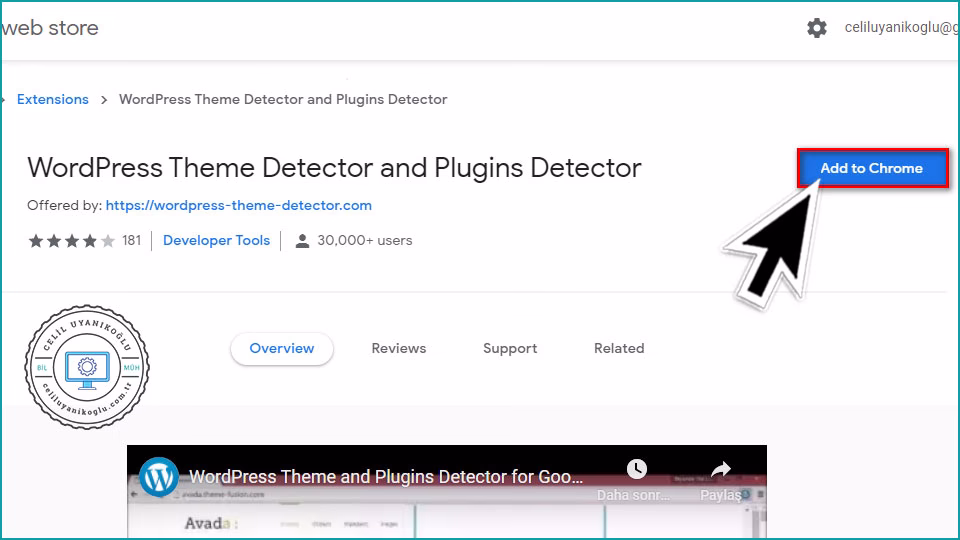Click the WordPress logo in video

coord(159,477)
